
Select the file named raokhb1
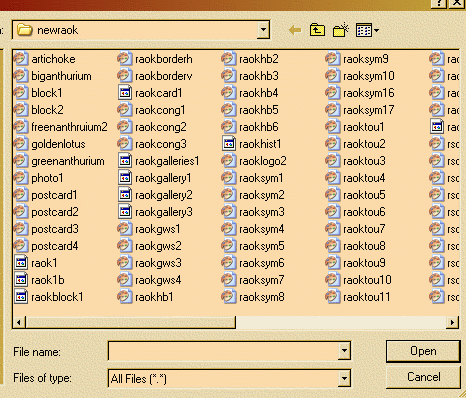tap(154, 297)
